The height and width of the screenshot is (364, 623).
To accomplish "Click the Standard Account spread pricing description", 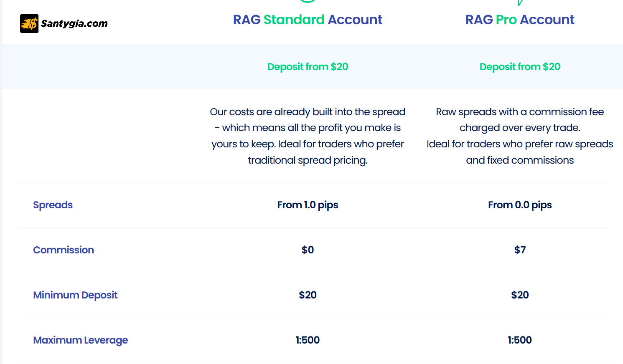I will click(308, 136).
